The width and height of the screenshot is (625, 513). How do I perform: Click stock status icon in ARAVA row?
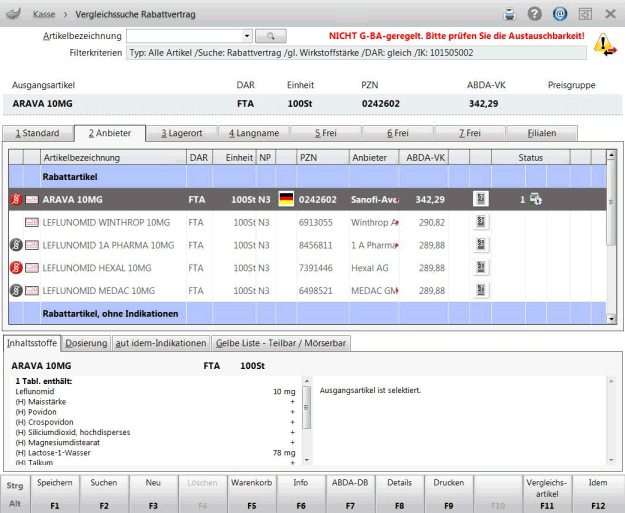click(535, 199)
